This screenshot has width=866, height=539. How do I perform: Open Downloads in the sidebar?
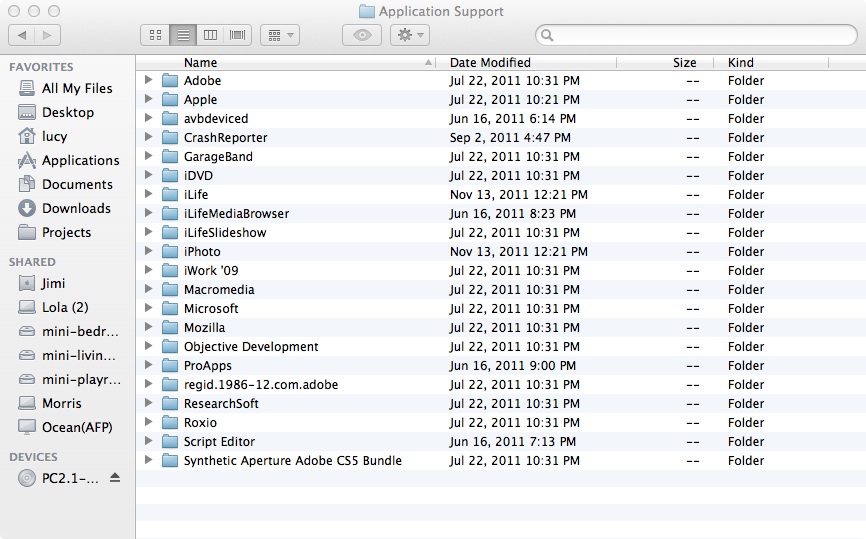[75, 208]
